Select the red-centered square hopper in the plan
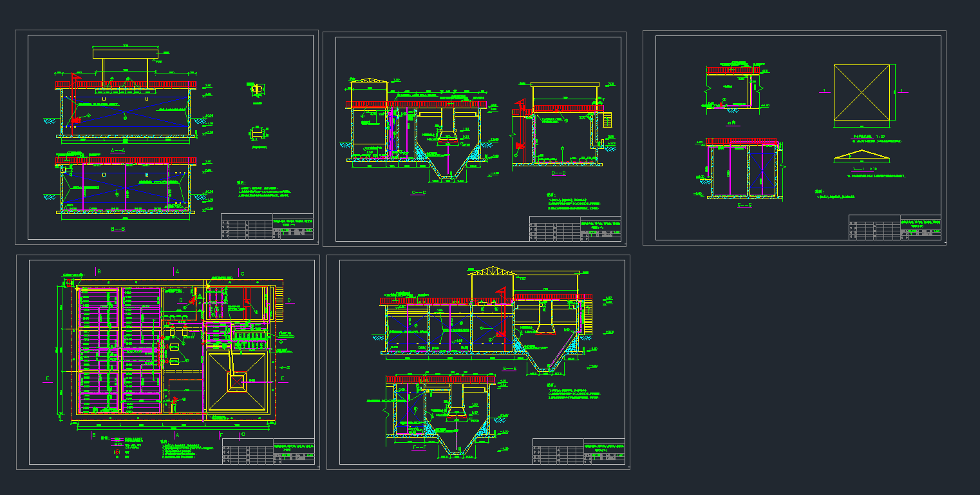The image size is (980, 495). 237,381
